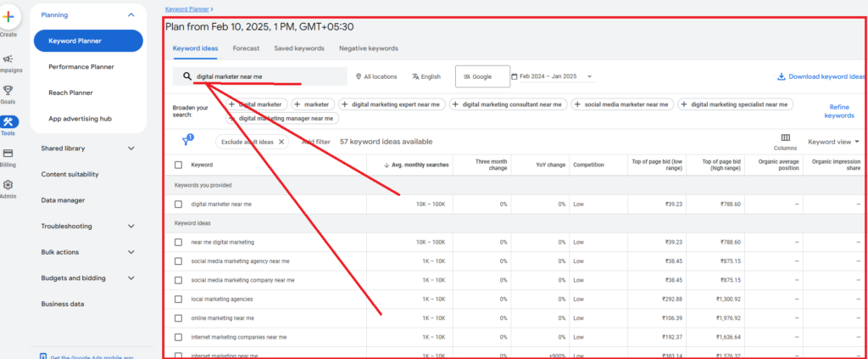
Task: Toggle the select-all Keyword header checkbox
Action: [178, 165]
